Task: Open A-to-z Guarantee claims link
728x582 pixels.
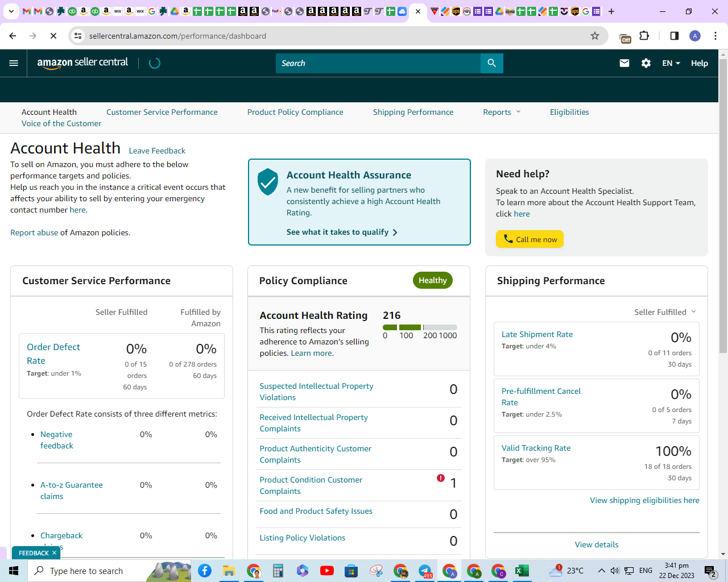Action: (72, 490)
